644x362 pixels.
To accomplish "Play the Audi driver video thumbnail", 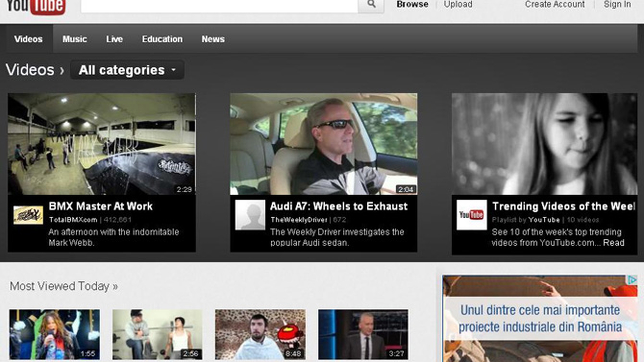I will click(324, 144).
